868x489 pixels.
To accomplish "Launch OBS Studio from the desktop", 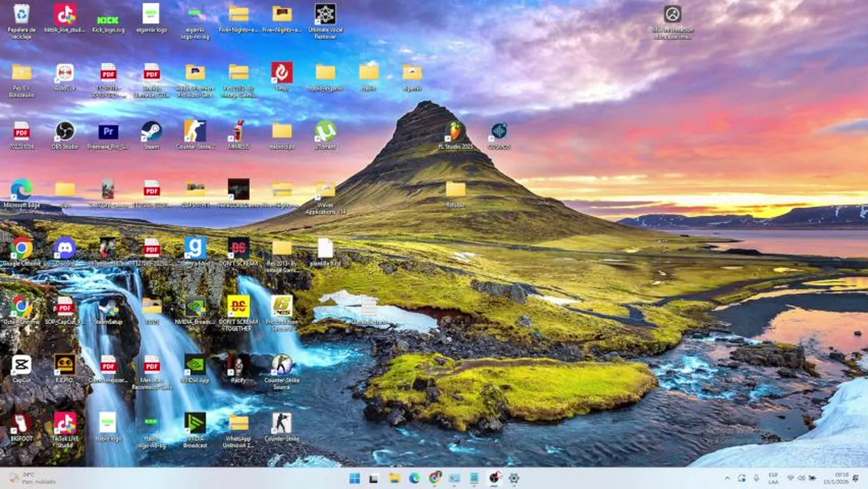I will [x=65, y=135].
